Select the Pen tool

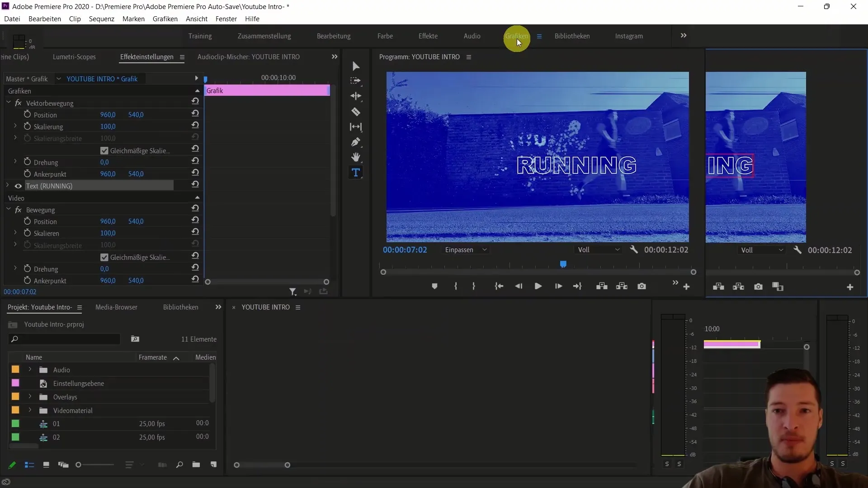click(356, 142)
